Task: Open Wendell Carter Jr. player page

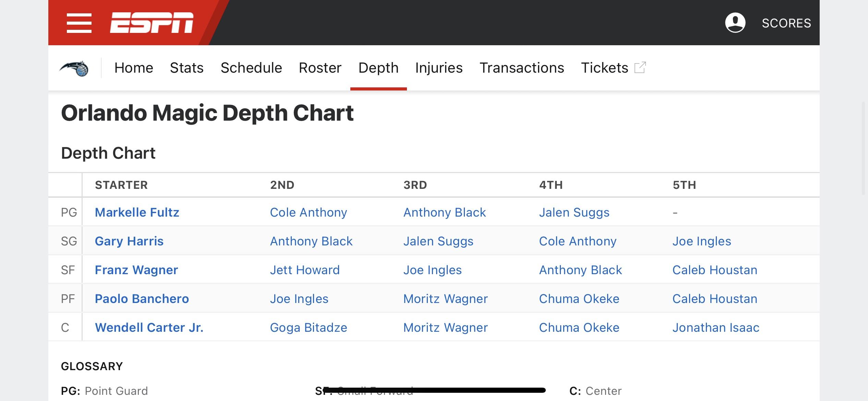Action: [149, 328]
